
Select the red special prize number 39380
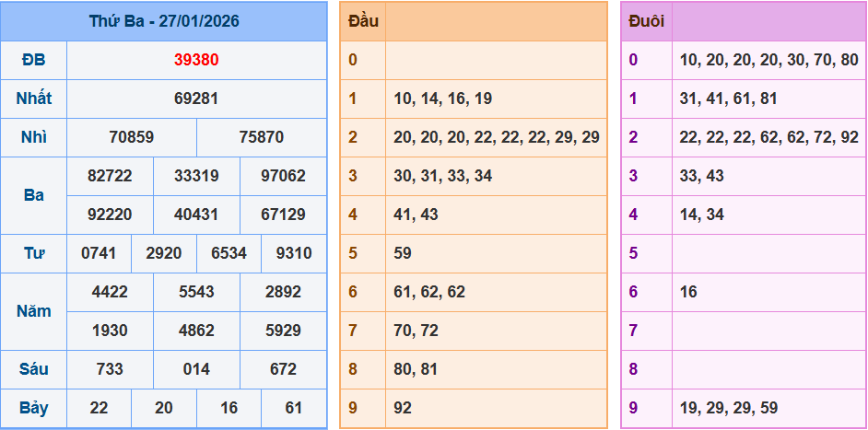tap(196, 60)
